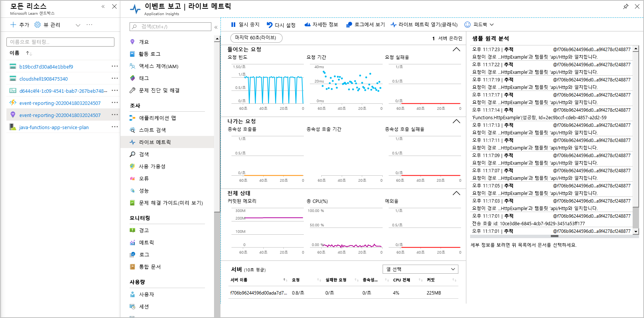Click the 문제 해결 가이드(미리 보기) icon
Viewport: 644px width, 318px height.
[x=132, y=203]
